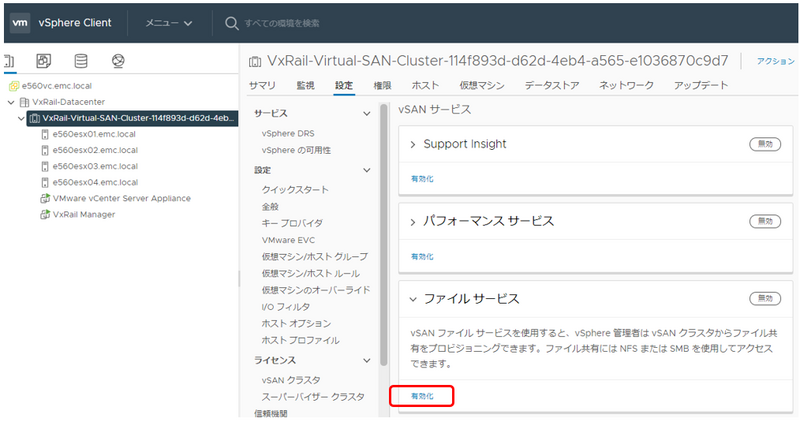Select the 設定 tab

click(x=343, y=85)
